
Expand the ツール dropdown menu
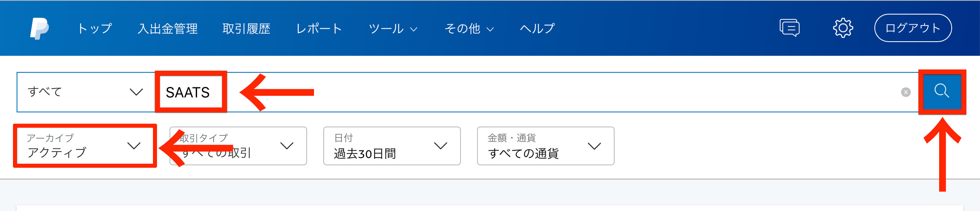(x=392, y=28)
